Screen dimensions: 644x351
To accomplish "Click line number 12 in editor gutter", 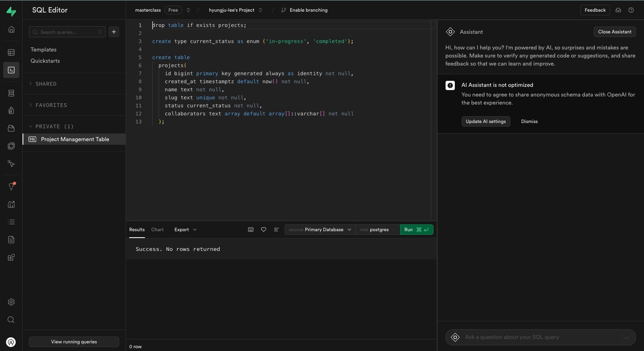I will [x=138, y=113].
